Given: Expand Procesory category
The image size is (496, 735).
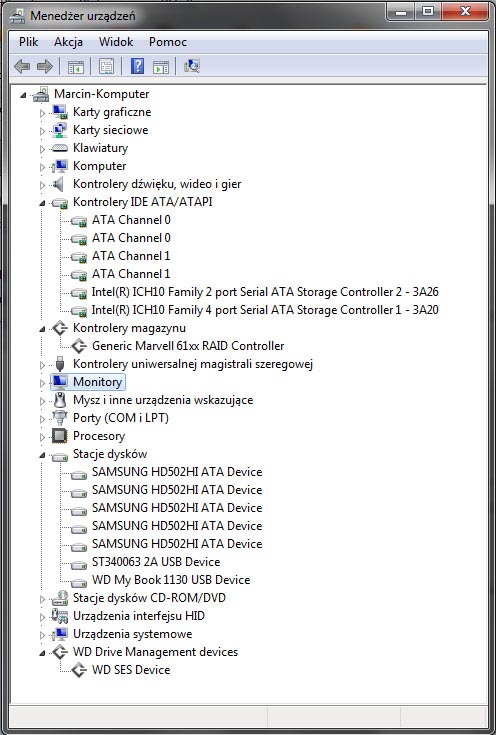Looking at the screenshot, I should coord(42,437).
